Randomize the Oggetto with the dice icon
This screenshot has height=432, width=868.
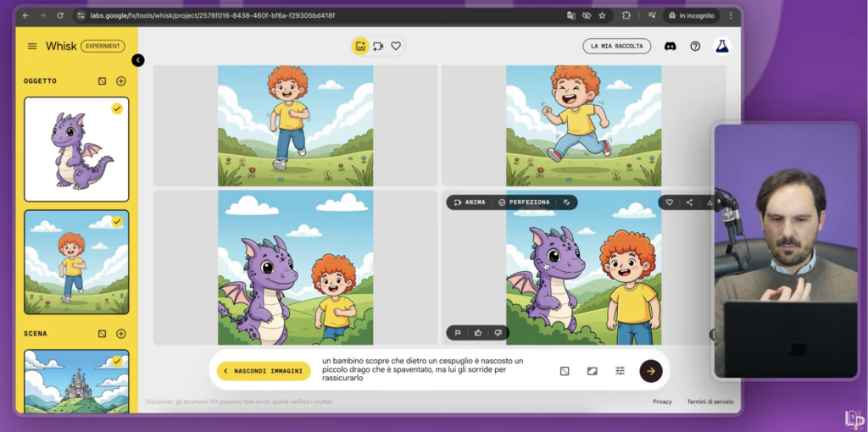[102, 81]
